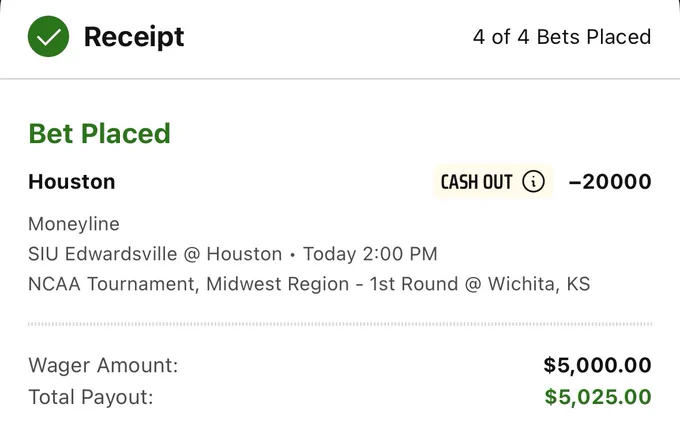Open the SIU Edwardsville @ Houston matchup
The height and width of the screenshot is (430, 680).
pyautogui.click(x=155, y=254)
